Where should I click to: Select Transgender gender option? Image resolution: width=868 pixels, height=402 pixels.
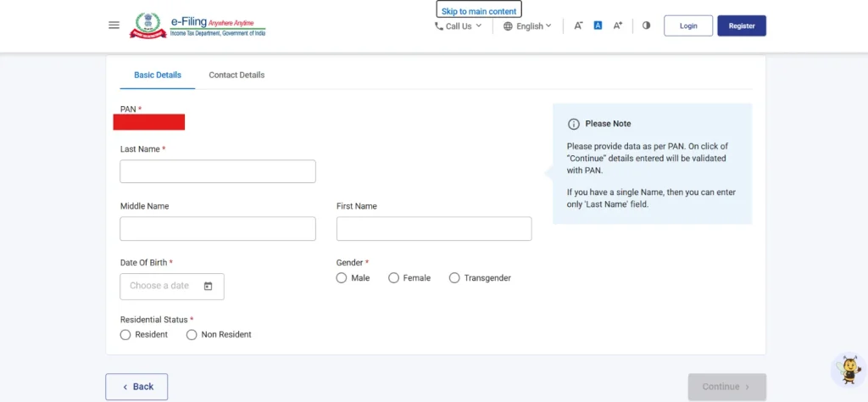pos(454,278)
